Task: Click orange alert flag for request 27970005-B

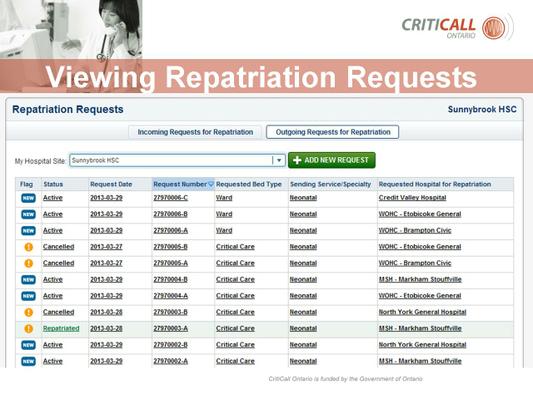Action: point(29,247)
